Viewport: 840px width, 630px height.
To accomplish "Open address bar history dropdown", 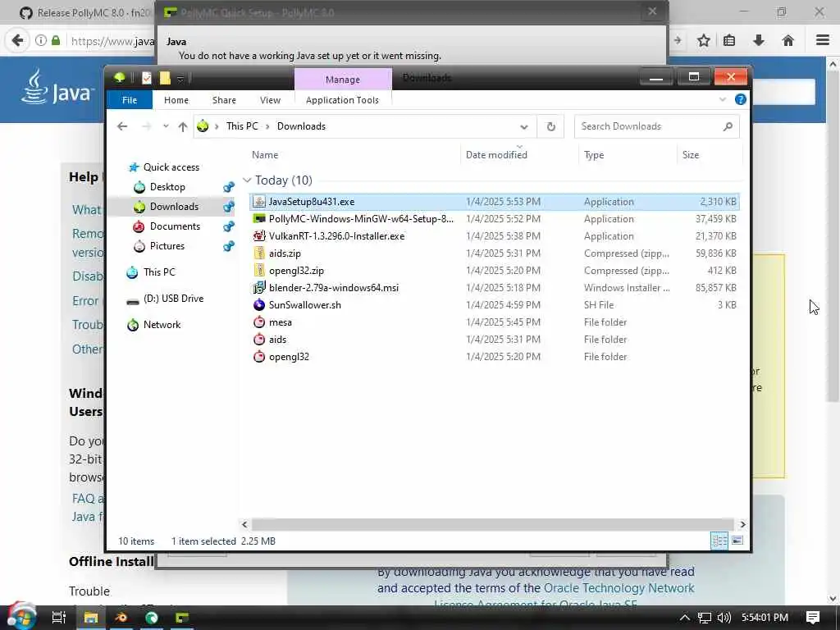I will tap(524, 127).
